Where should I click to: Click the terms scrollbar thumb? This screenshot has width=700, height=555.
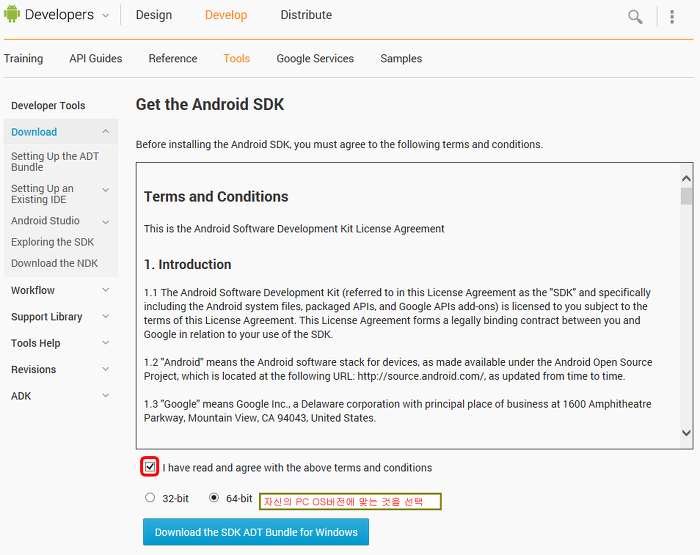click(686, 196)
